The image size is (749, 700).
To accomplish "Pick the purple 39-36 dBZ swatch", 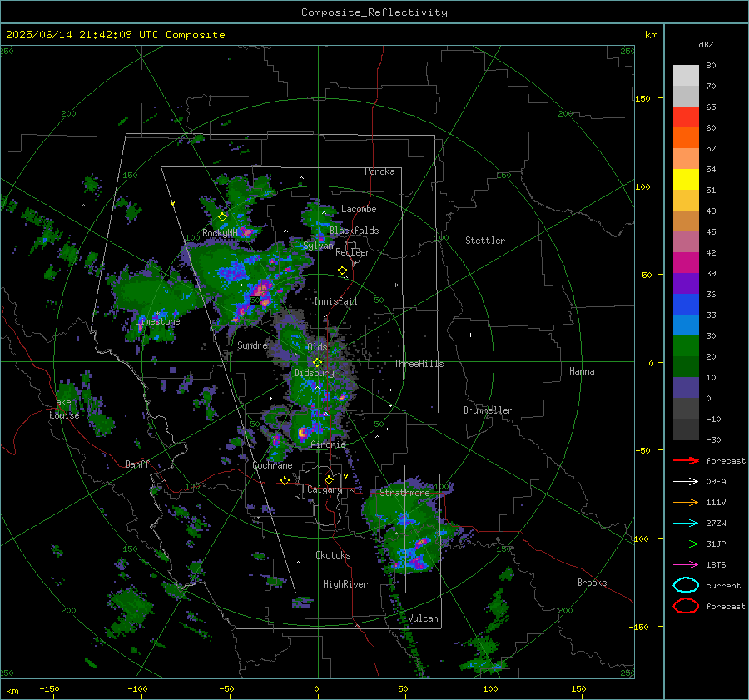I will tap(686, 283).
